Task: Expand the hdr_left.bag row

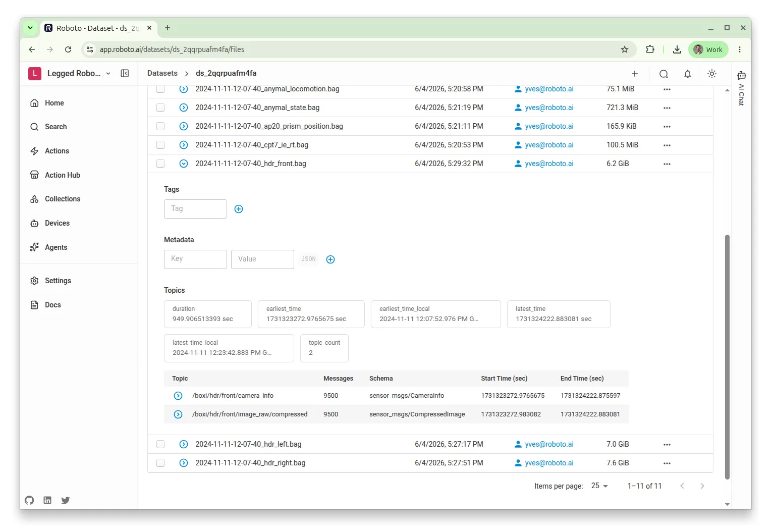Action: pos(184,444)
